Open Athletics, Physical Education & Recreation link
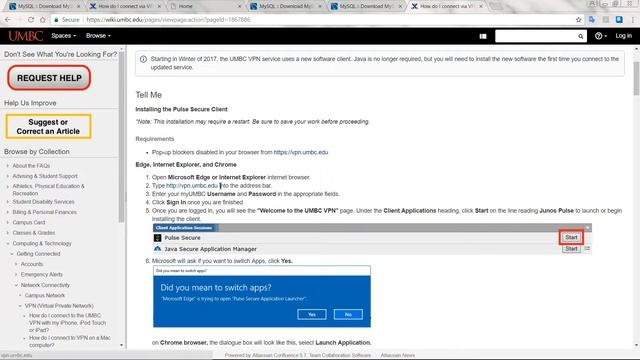The image size is (640, 360). (x=48, y=190)
